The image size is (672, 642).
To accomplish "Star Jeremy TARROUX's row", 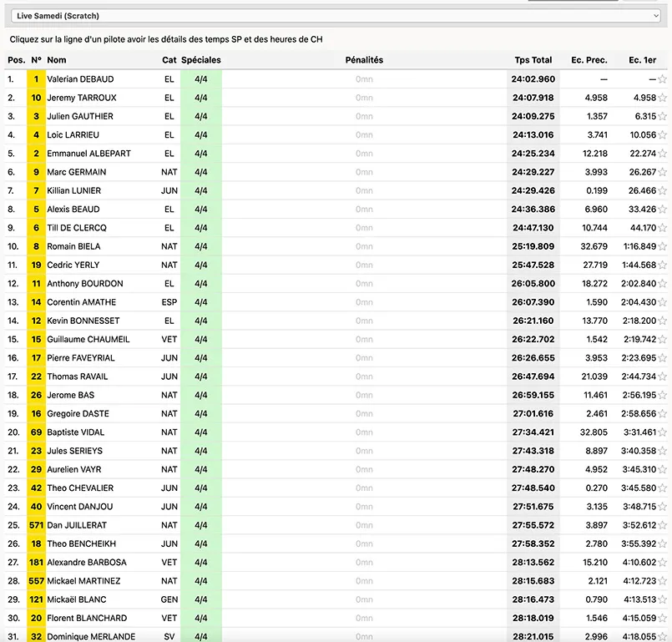I will point(662,98).
